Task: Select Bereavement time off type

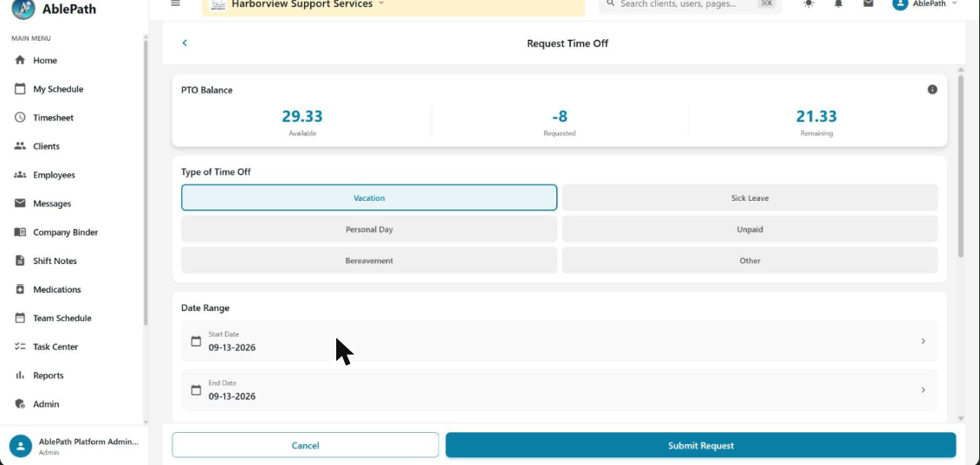Action: (369, 260)
